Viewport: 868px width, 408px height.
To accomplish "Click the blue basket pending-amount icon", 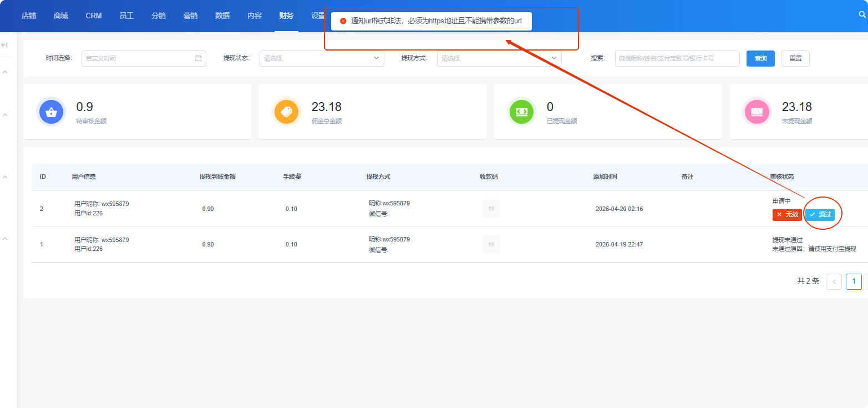I will point(51,112).
